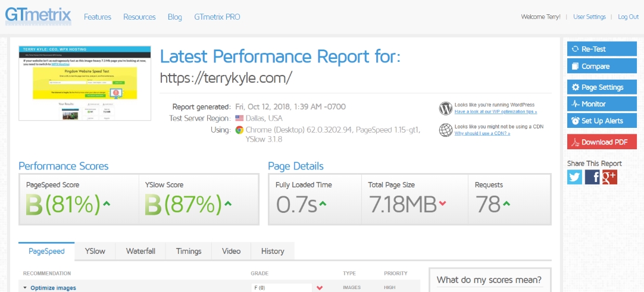Click the Facebook share icon
The image size is (644, 292).
[x=592, y=177]
